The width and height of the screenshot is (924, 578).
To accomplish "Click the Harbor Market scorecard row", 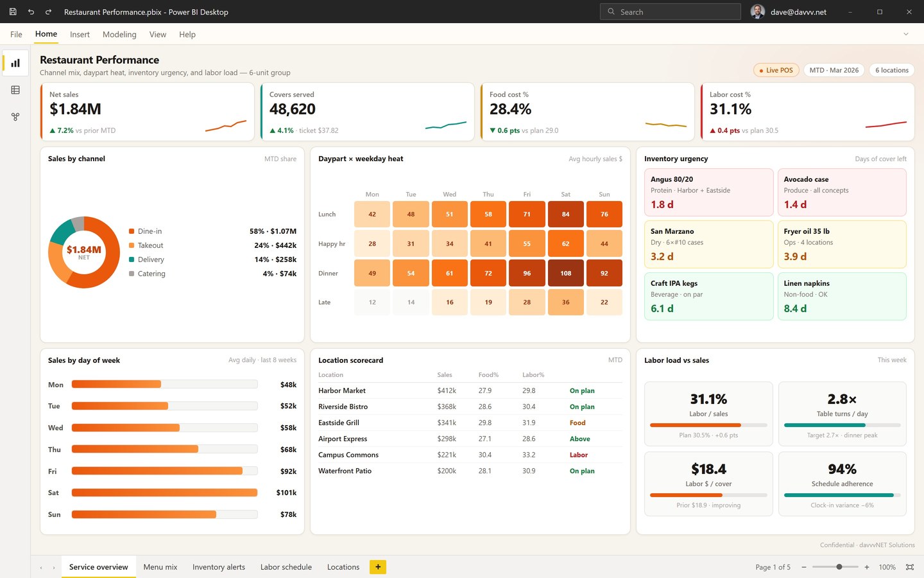I will coord(470,390).
